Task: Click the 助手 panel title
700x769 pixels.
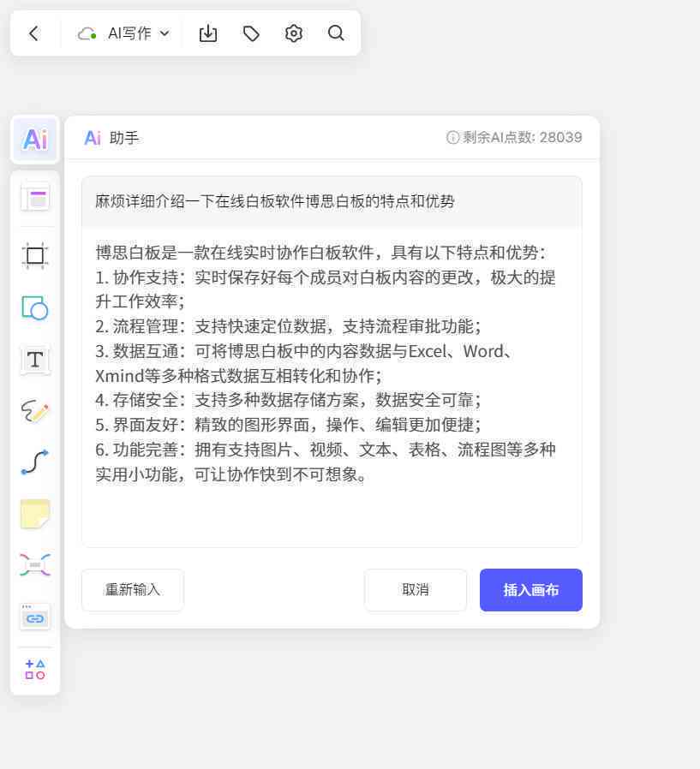Action: pos(124,138)
